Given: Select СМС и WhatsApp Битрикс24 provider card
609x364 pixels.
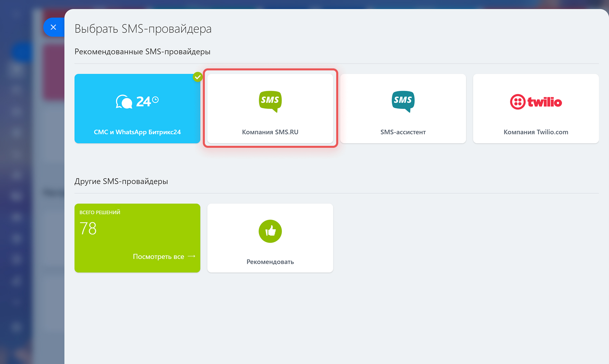Looking at the screenshot, I should coord(137,109).
